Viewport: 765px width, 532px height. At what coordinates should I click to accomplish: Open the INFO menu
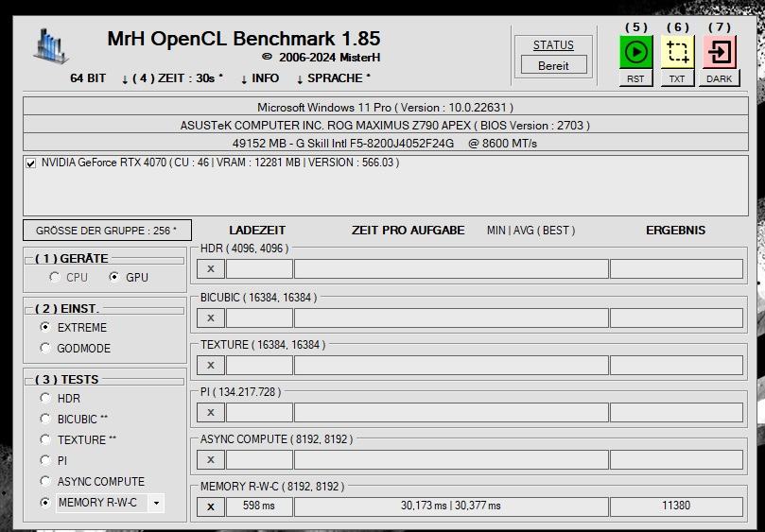[260, 78]
